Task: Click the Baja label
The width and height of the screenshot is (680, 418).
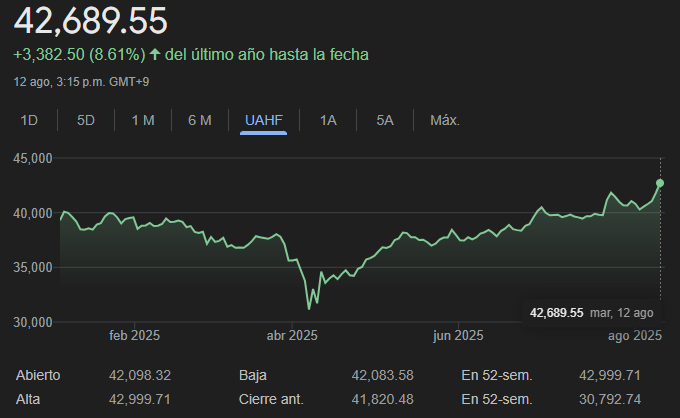Action: tap(253, 375)
